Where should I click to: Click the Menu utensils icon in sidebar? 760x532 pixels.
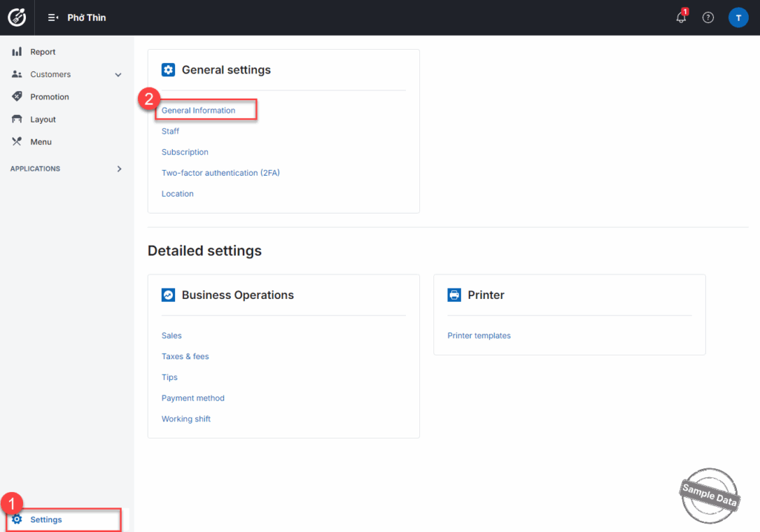[17, 142]
